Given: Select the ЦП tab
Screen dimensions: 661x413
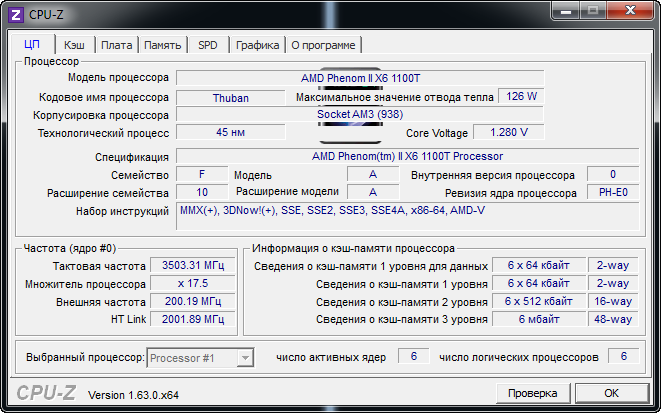Looking at the screenshot, I should (x=31, y=44).
